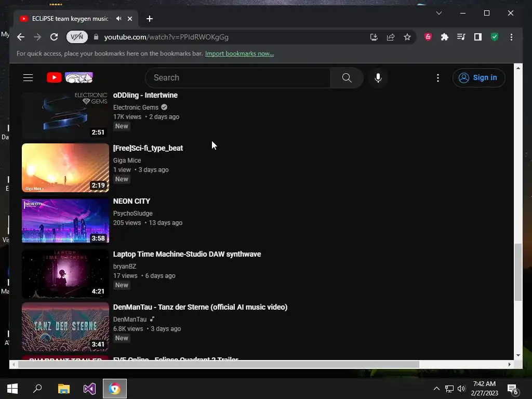Open the YouTube hamburger guide menu
Screen dimensions: 532x399
[28, 78]
